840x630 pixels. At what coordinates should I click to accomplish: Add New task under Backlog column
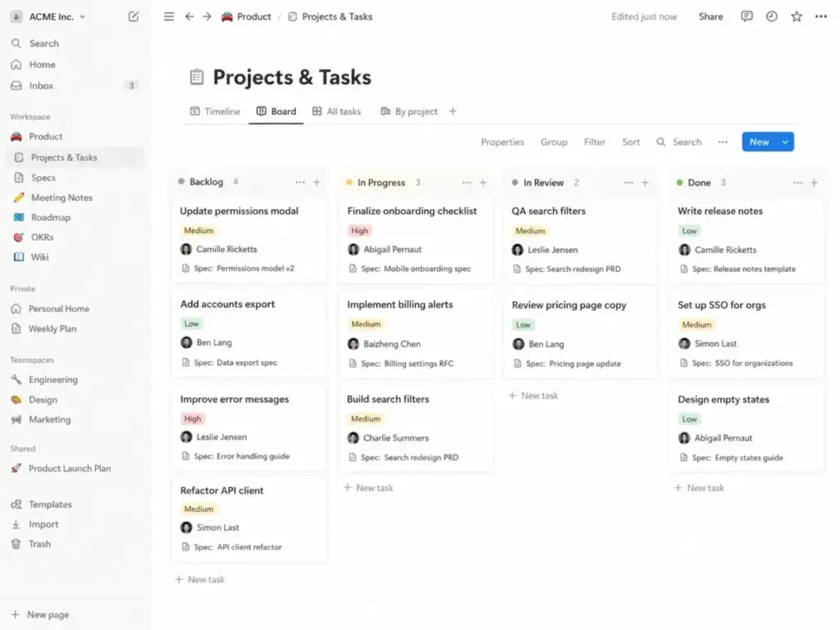[x=200, y=579]
